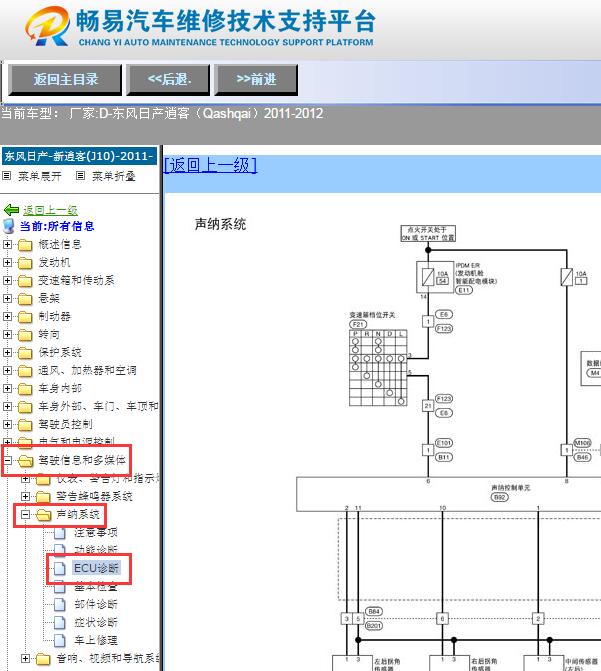The width and height of the screenshot is (601, 671).
Task: Click the 警告蜂鸣器系统 folder icon
Action: (x=44, y=497)
